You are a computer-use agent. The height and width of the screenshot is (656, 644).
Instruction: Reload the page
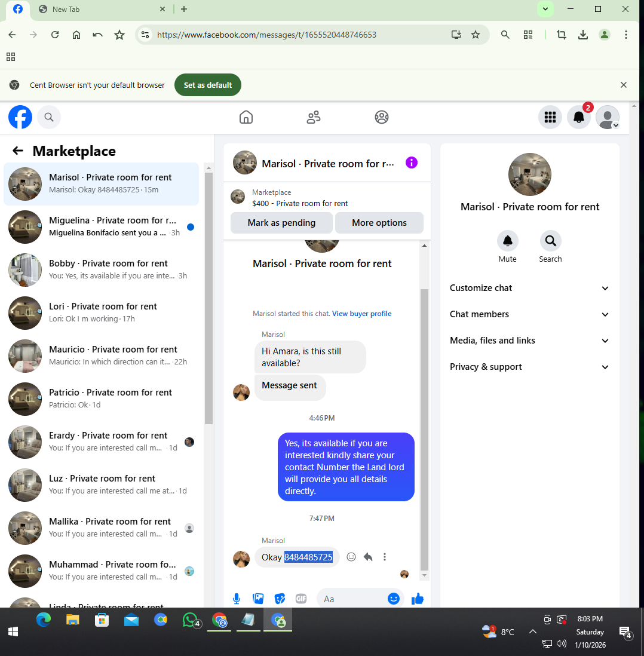tap(55, 35)
